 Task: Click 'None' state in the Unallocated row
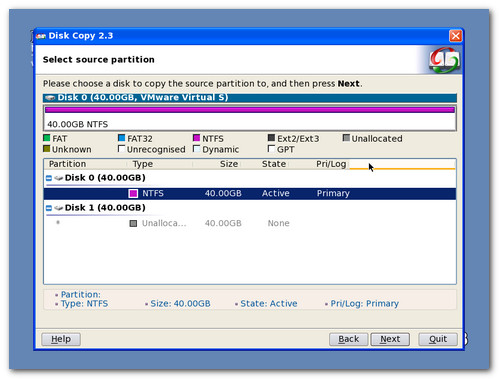point(278,223)
